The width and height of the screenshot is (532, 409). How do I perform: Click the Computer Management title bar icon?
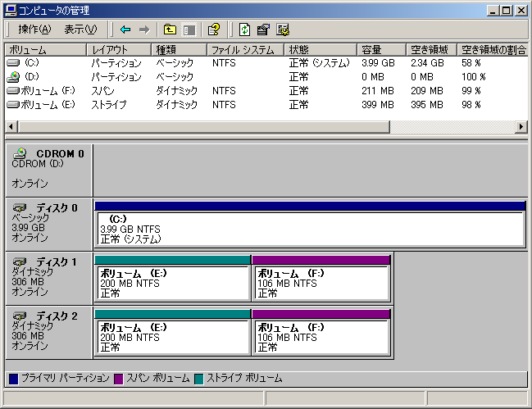point(11,11)
